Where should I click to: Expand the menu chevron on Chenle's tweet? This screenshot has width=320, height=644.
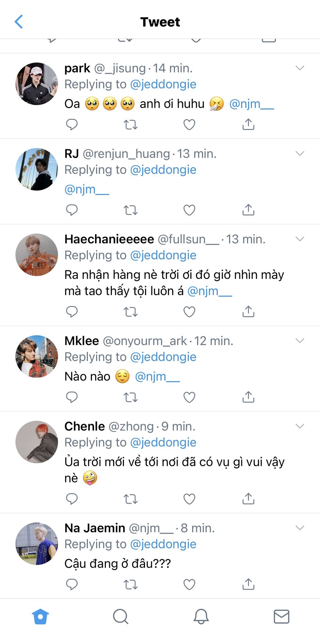(x=300, y=426)
